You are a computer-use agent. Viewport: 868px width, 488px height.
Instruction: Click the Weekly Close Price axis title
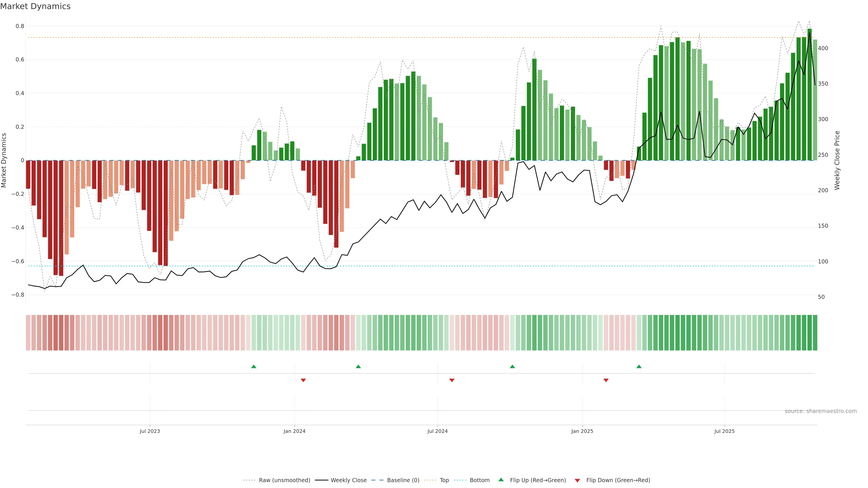[x=837, y=160]
